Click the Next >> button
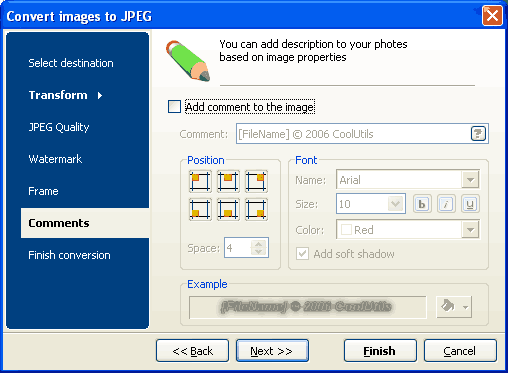This screenshot has width=508, height=373. [x=272, y=351]
